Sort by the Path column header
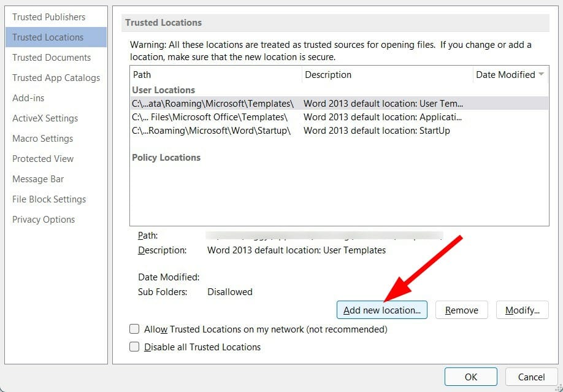 pos(216,75)
